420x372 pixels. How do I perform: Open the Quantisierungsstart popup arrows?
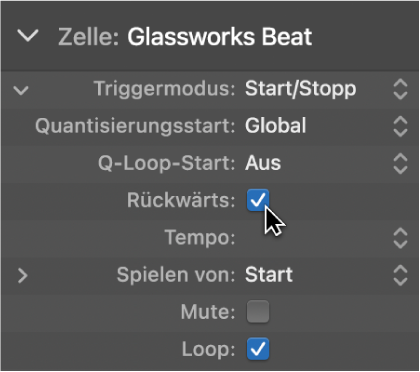click(x=400, y=126)
